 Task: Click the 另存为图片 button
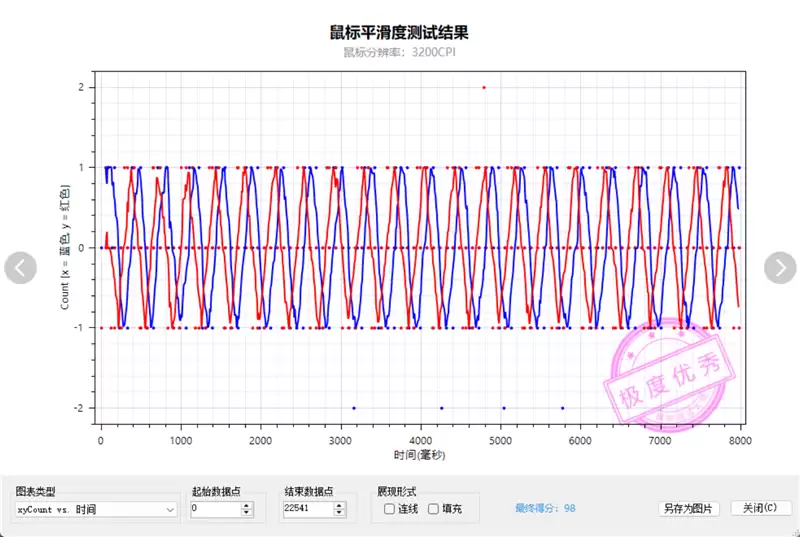click(x=688, y=508)
